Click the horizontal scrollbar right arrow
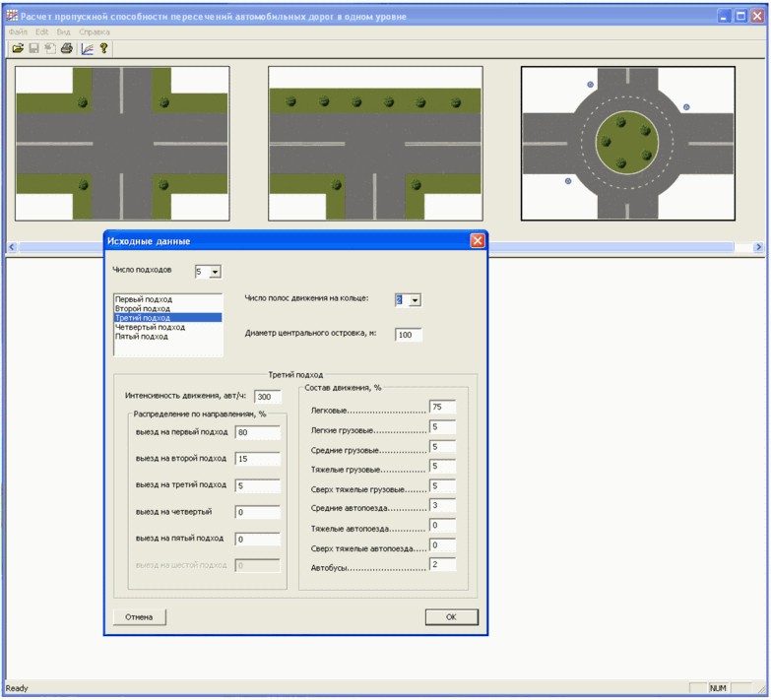771x700 pixels. pos(758,247)
